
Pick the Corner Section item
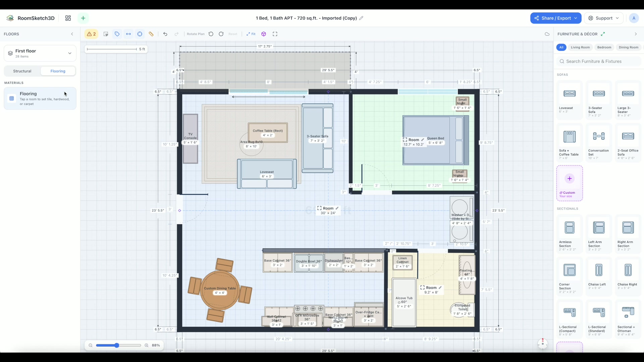tap(570, 277)
